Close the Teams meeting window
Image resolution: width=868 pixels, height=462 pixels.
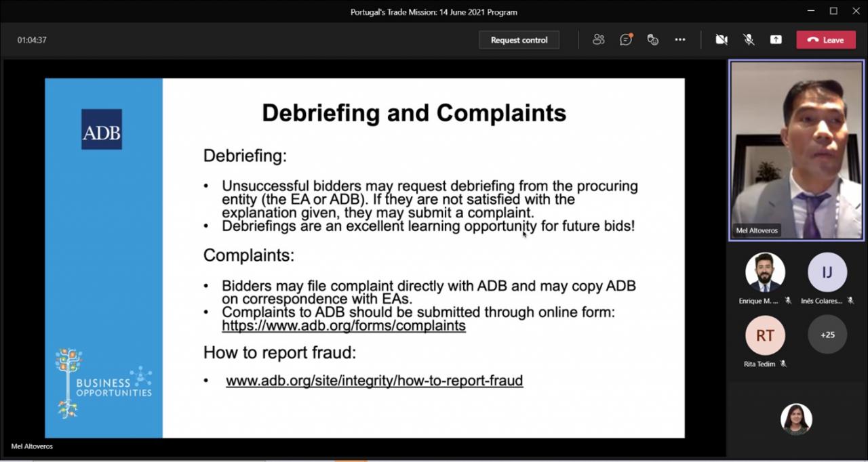pyautogui.click(x=856, y=11)
